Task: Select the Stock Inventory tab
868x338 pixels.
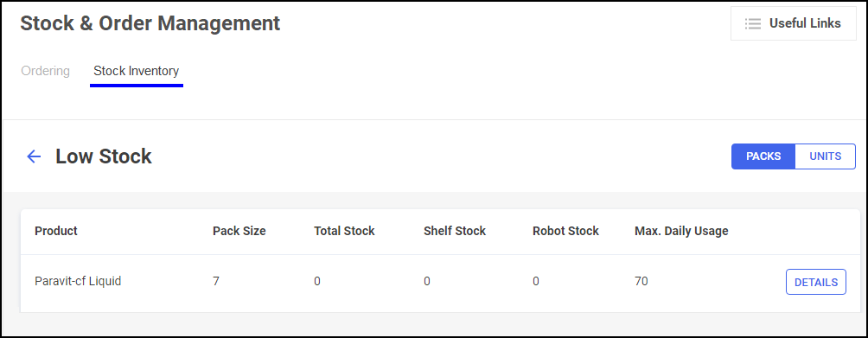Action: [x=137, y=72]
